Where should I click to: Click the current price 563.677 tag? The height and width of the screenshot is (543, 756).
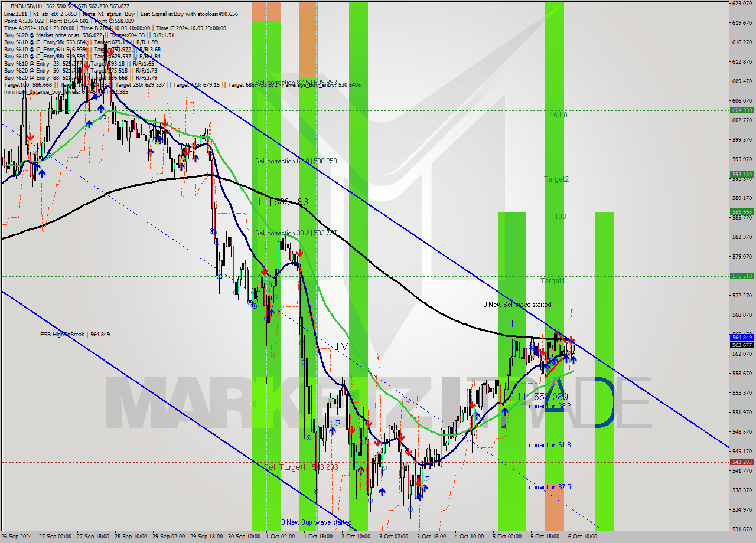pos(742,345)
